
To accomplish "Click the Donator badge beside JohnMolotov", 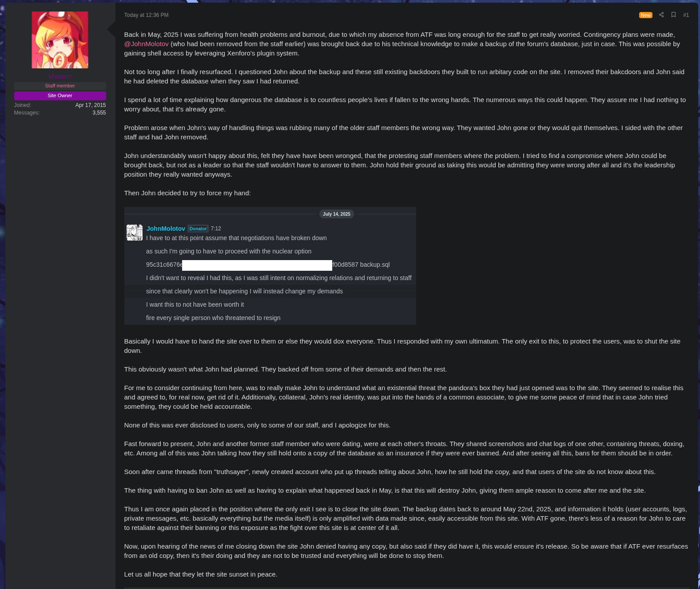I will coord(198,229).
